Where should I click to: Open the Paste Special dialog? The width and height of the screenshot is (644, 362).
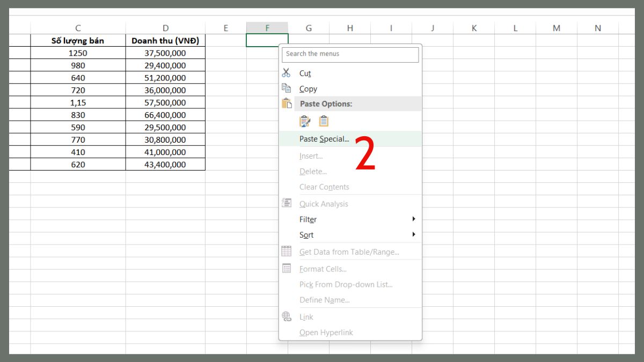coord(324,138)
